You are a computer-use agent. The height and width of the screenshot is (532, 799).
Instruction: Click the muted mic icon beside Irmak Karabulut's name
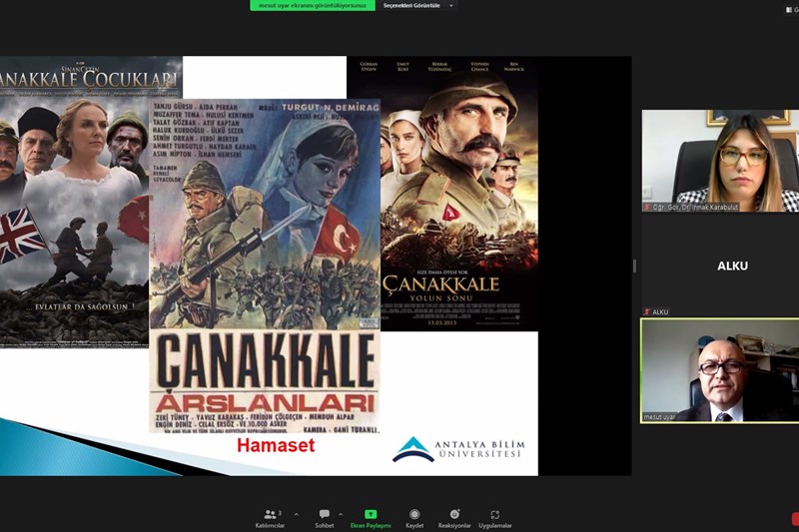coord(647,208)
